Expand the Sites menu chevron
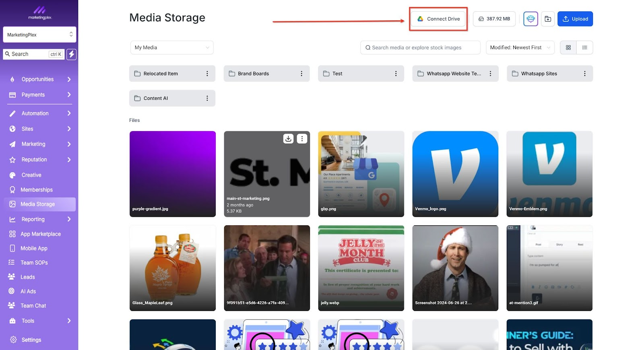Viewport: 644px width, 350px height. 69,129
